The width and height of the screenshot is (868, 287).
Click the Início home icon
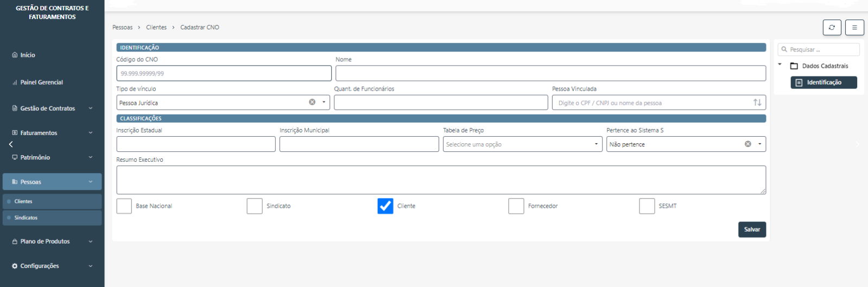click(15, 55)
